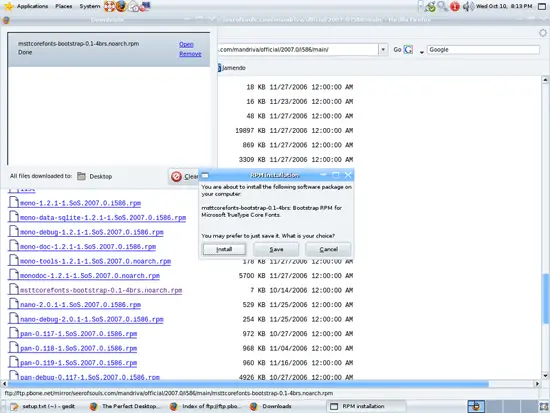Click Save in the RPM installation dialog
Viewport: 550px width, 413px height.
coord(276,249)
